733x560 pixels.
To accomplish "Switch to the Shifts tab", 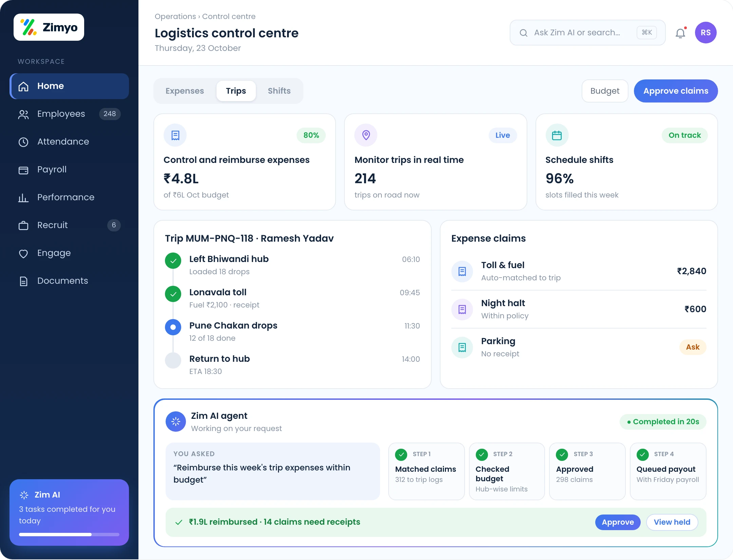I will point(279,91).
